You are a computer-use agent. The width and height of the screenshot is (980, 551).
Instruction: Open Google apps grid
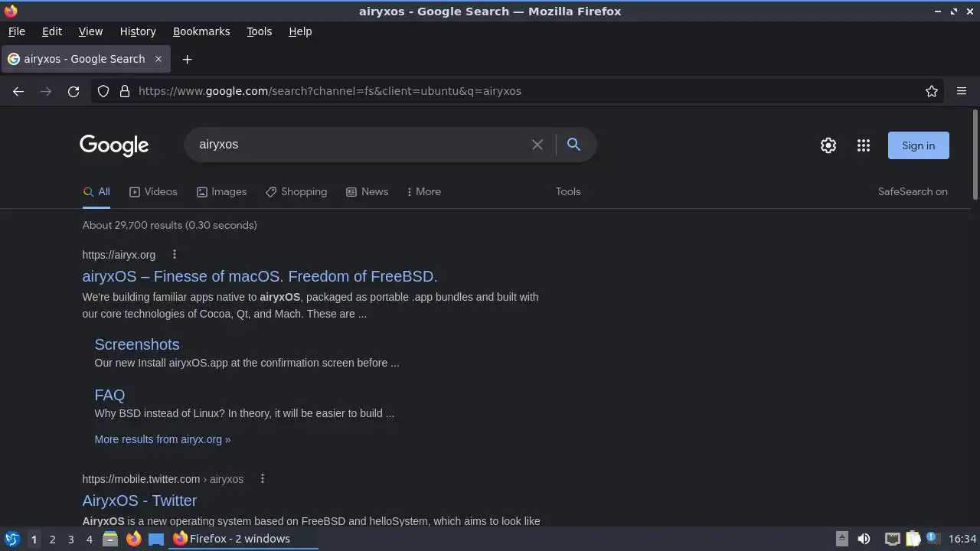(x=864, y=145)
